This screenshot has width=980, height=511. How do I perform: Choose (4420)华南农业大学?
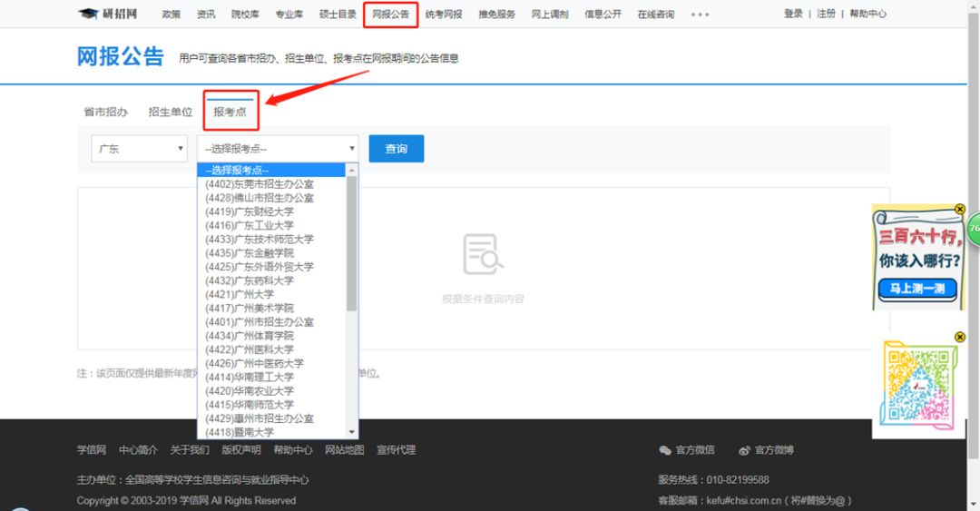272,390
